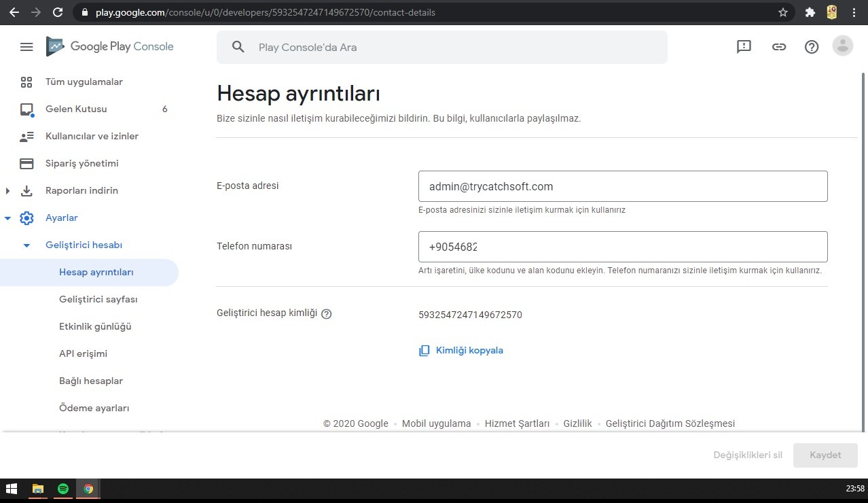Bookmark the page with star icon
Image resolution: width=868 pixels, height=503 pixels.
(x=783, y=12)
